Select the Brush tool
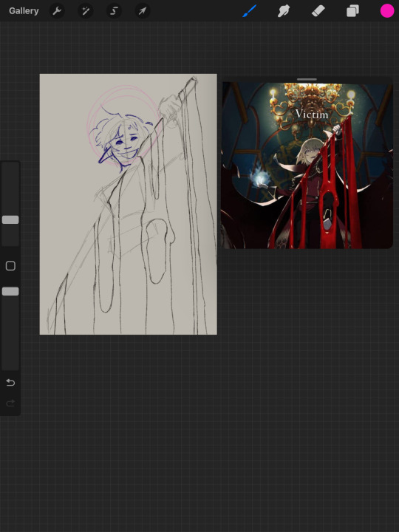This screenshot has height=532, width=399. pyautogui.click(x=250, y=11)
